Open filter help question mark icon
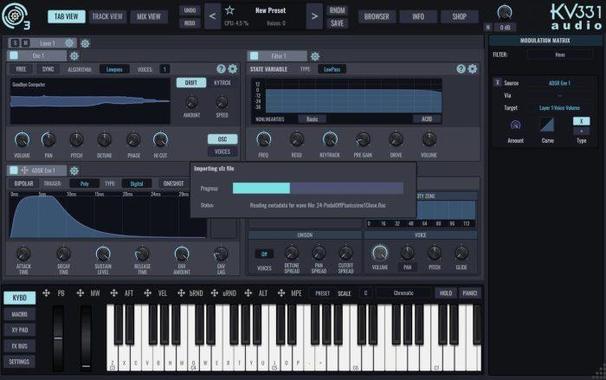The height and width of the screenshot is (380, 606). pyautogui.click(x=461, y=69)
